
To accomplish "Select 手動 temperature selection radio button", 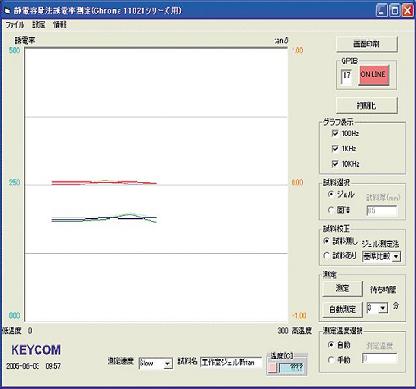I will tap(331, 360).
